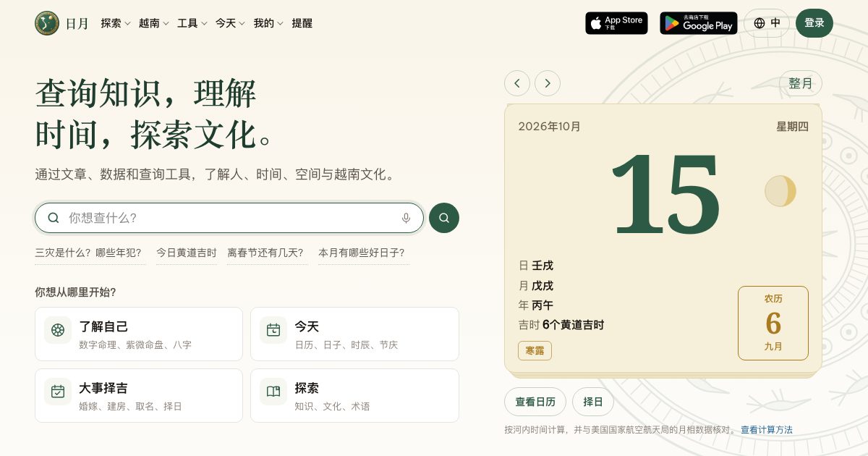Image resolution: width=868 pixels, height=456 pixels.
Task: Click the 大事择吉 calendar-check icon
Action: tap(58, 392)
